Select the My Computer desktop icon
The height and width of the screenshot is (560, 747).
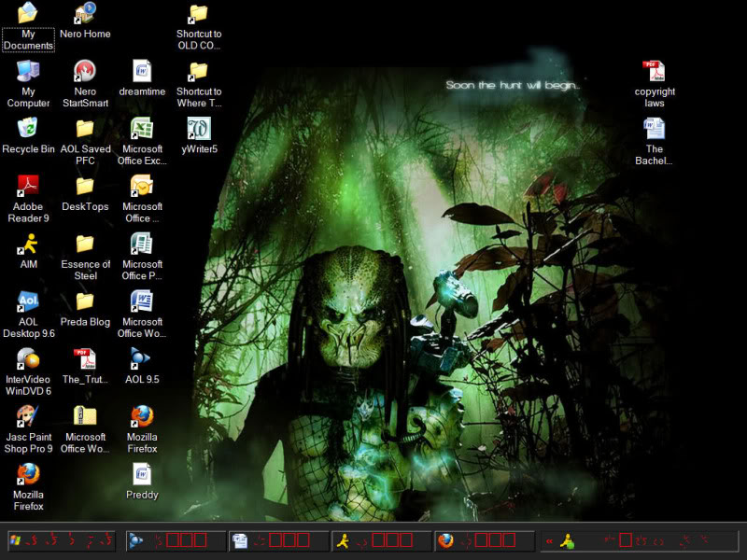pos(28,84)
